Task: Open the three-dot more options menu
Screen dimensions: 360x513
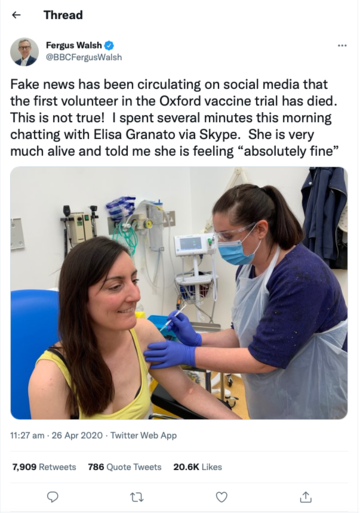Action: pyautogui.click(x=342, y=45)
